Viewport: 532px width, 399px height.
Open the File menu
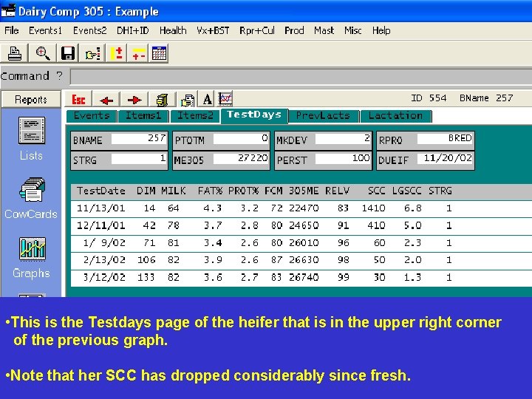(12, 30)
